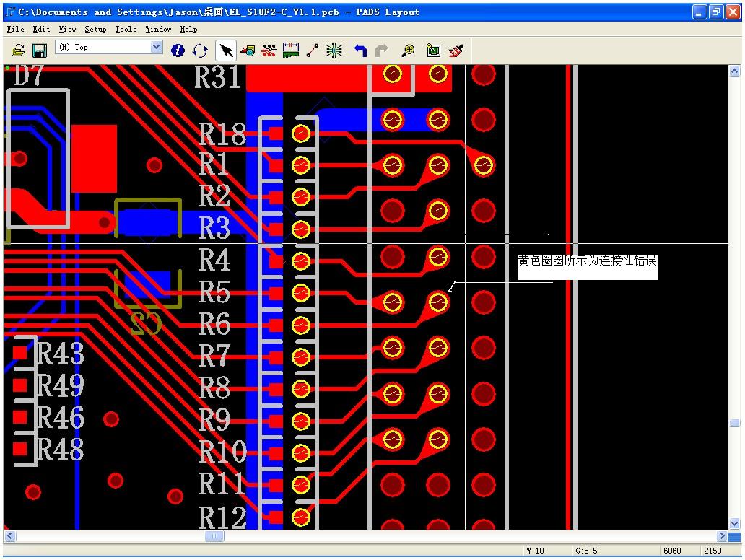
Task: Open the Setup menu
Action: [95, 29]
